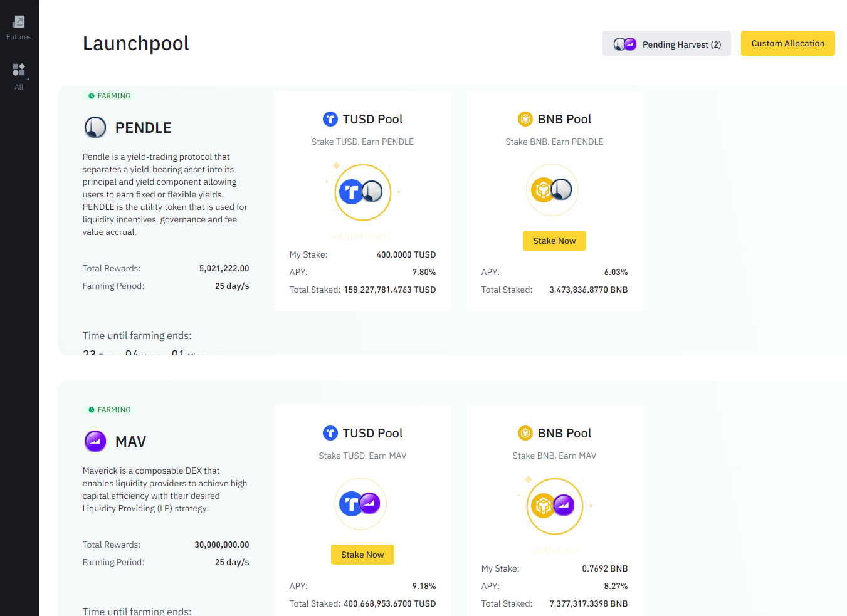
Task: Click 'Stake BNB, Earn PENDLE' subtitle
Action: coord(554,142)
